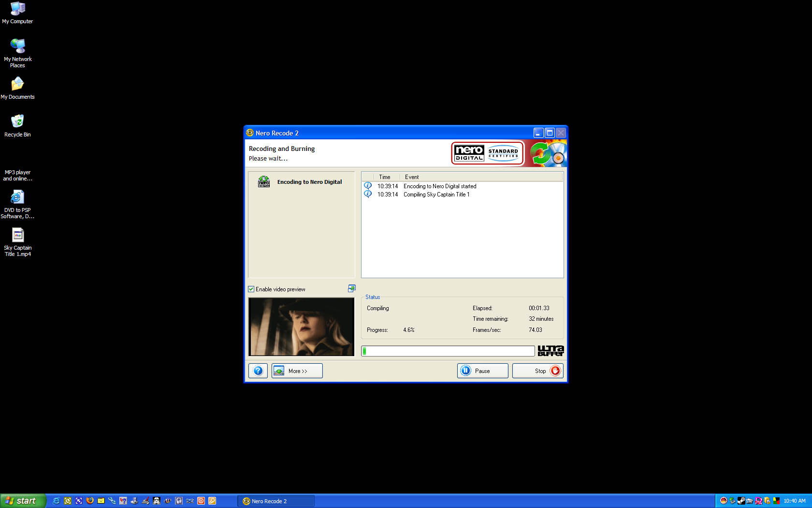The height and width of the screenshot is (508, 812).
Task: Switch to Nero Recode 2 taskbar button
Action: 276,501
